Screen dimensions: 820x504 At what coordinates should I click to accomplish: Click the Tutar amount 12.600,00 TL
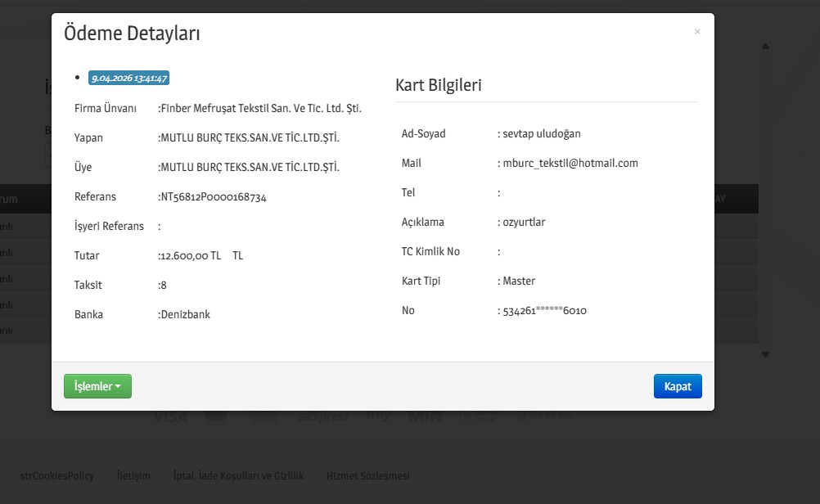(x=191, y=256)
